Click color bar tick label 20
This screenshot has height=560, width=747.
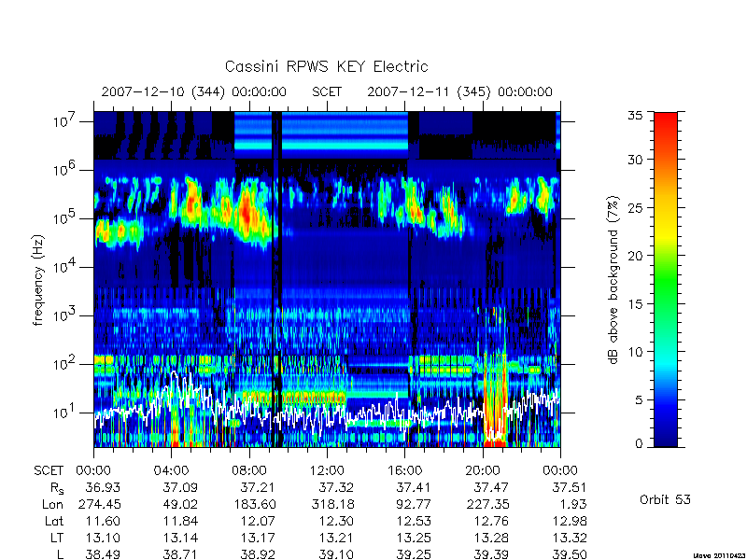[636, 256]
